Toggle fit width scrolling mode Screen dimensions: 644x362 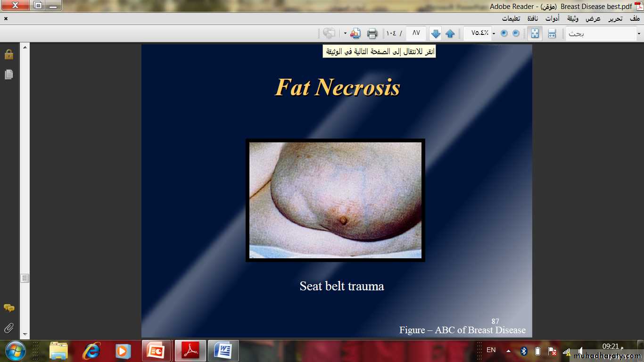(552, 33)
